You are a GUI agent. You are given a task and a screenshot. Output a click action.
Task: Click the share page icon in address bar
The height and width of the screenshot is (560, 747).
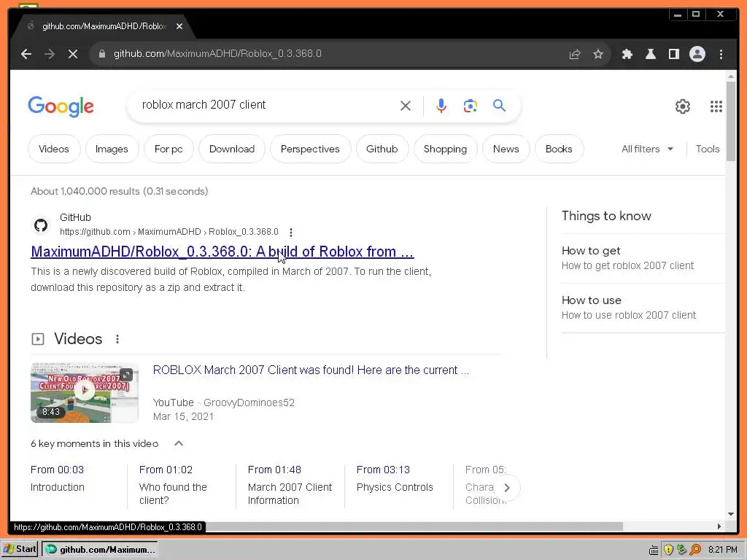click(x=575, y=54)
